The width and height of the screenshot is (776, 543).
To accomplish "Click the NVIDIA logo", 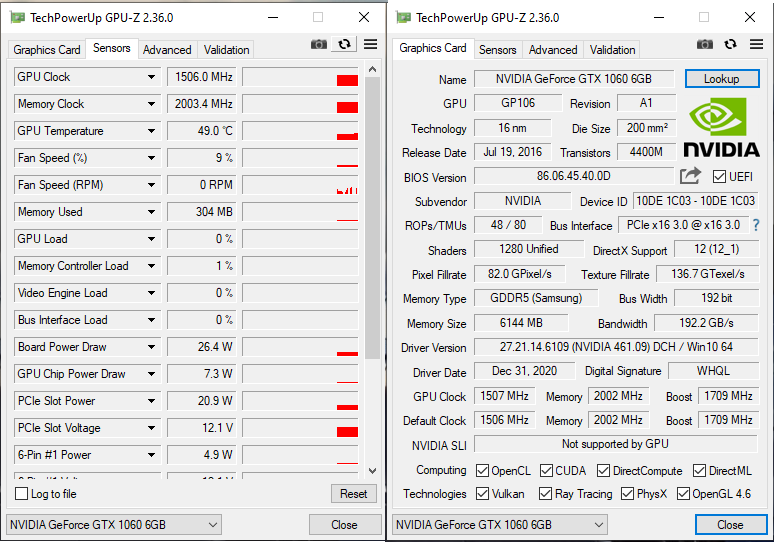I will tap(722, 127).
